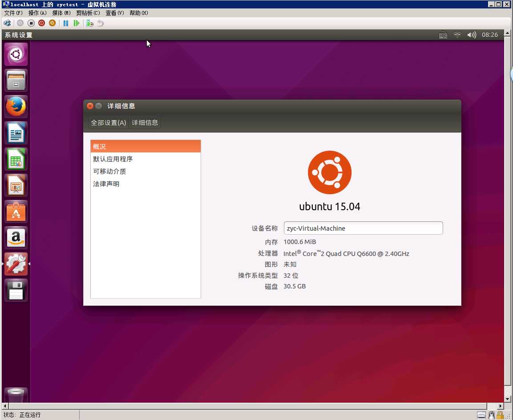Click the orange Ubuntu logo in the overview
Screen dimensions: 513x420
(329, 172)
